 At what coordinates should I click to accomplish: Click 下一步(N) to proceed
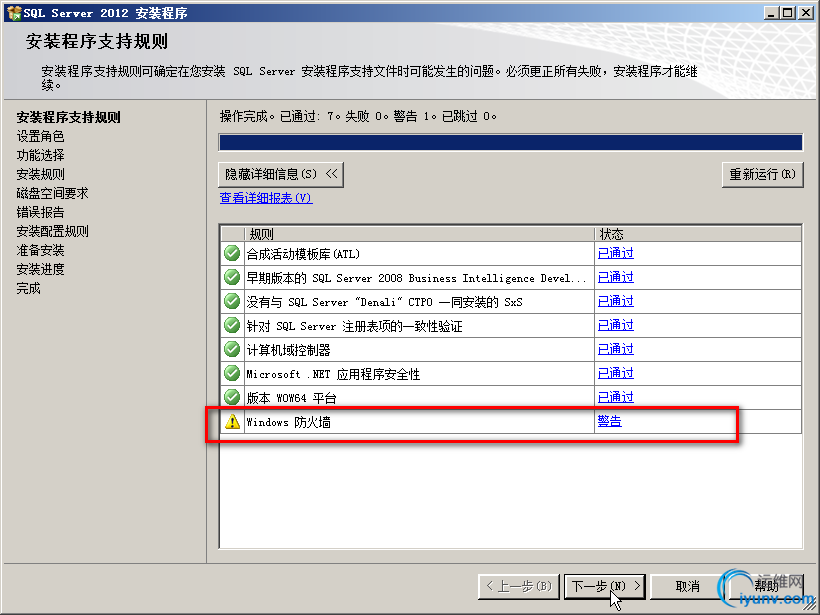pyautogui.click(x=605, y=586)
